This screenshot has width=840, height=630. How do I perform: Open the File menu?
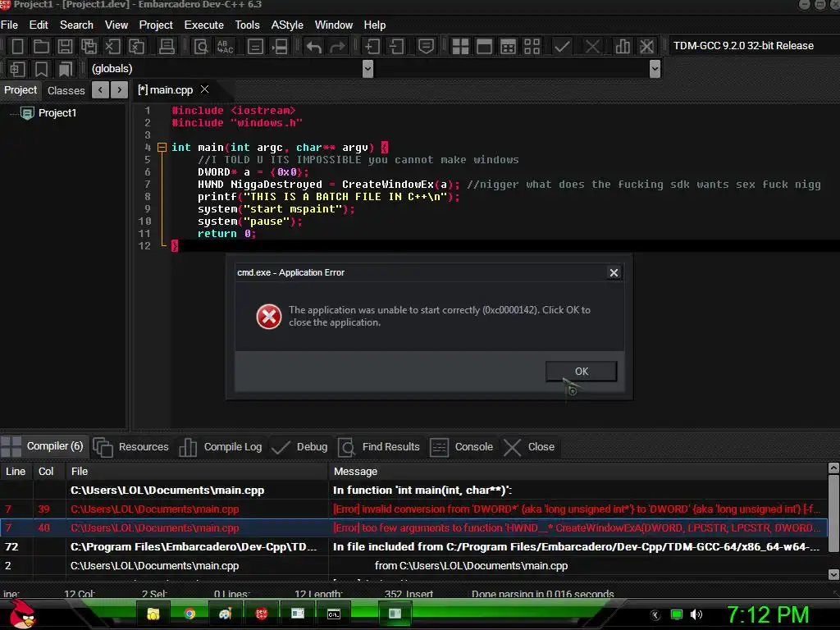coord(9,25)
